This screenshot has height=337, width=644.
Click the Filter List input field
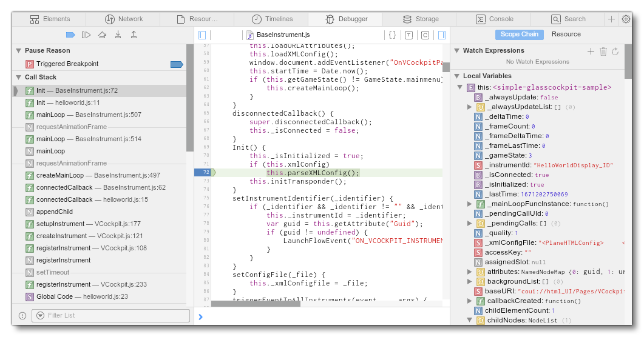[110, 315]
